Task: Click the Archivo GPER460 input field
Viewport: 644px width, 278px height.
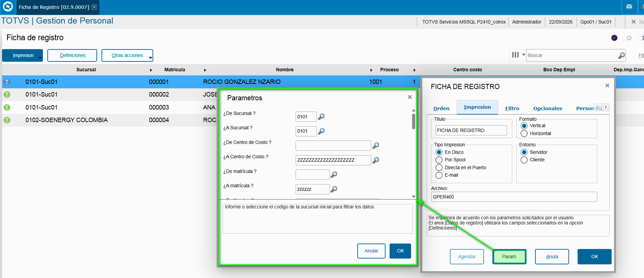Action: coord(514,197)
